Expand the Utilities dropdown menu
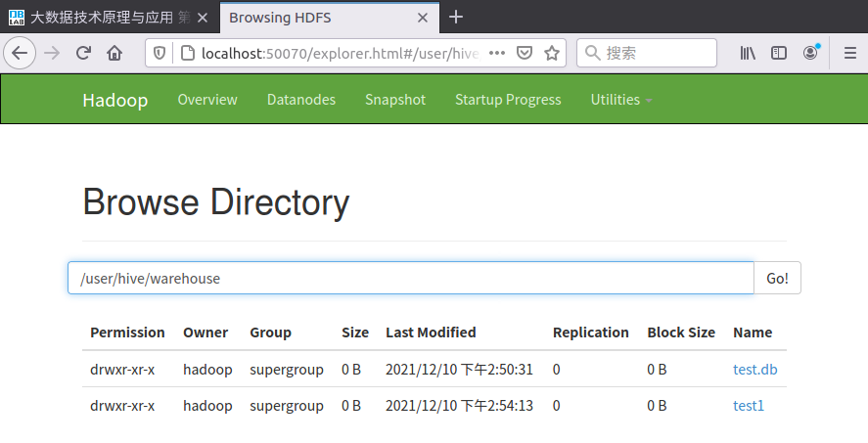Viewport: 868px width, 443px height. 621,100
